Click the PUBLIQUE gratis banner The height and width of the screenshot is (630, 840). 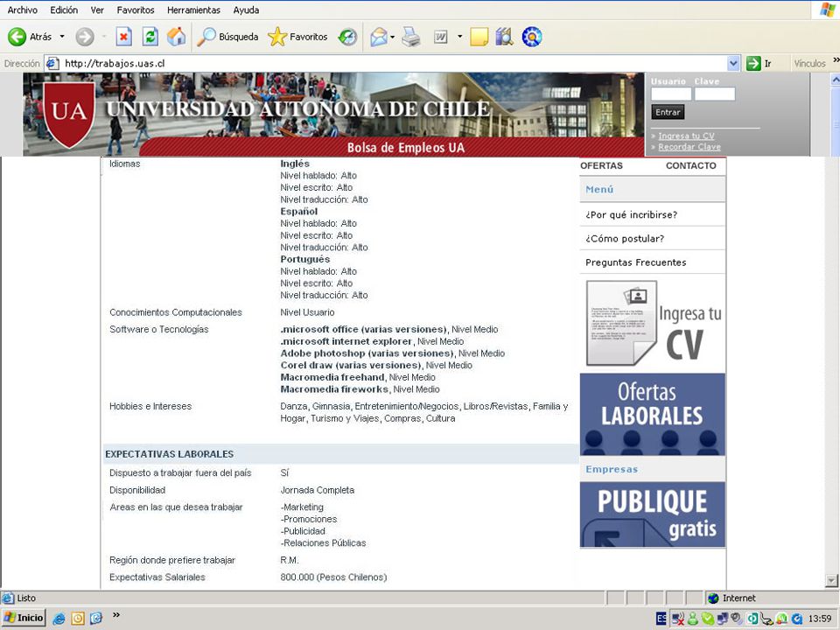(653, 514)
